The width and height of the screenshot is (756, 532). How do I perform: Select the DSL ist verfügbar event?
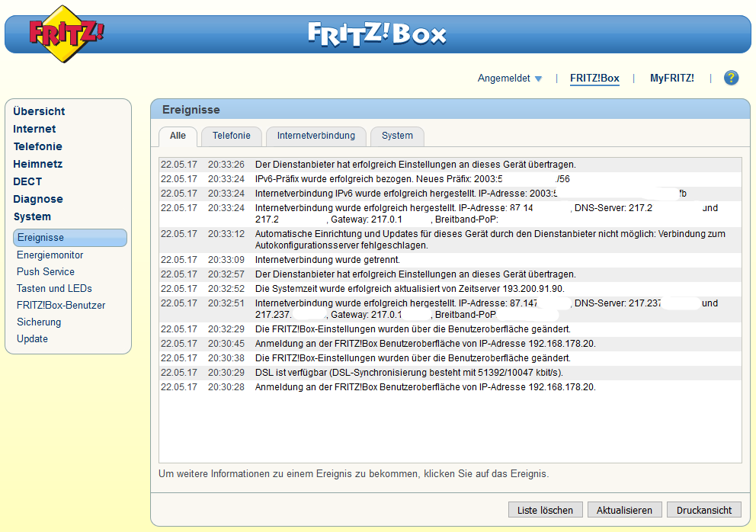[450, 373]
